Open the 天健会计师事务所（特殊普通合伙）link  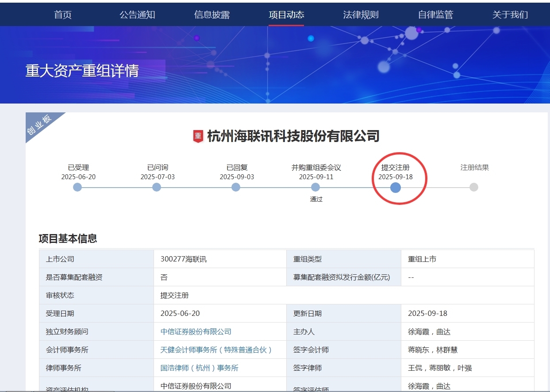click(216, 350)
